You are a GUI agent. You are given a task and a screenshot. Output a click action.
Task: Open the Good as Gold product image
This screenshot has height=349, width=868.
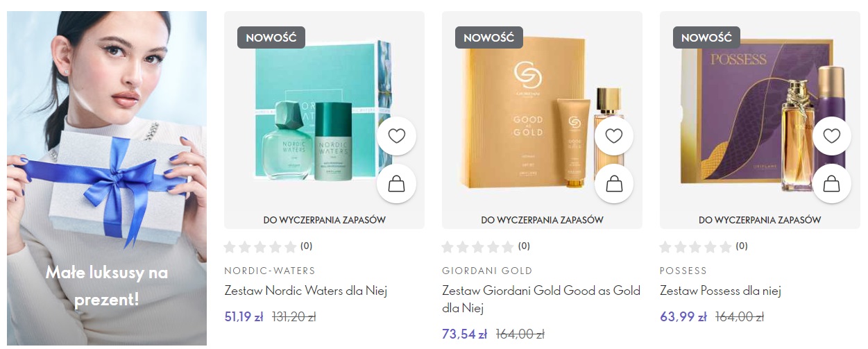pos(542,120)
